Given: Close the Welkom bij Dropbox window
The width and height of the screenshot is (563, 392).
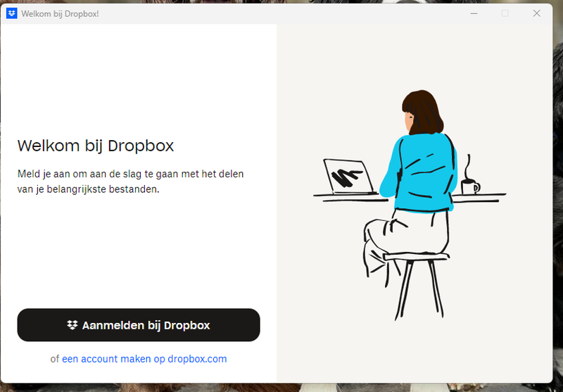Looking at the screenshot, I should point(536,13).
